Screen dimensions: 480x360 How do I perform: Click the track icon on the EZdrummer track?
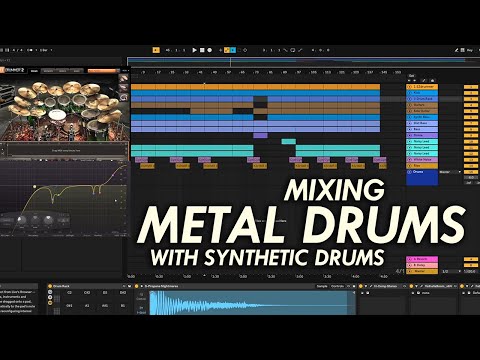point(409,87)
